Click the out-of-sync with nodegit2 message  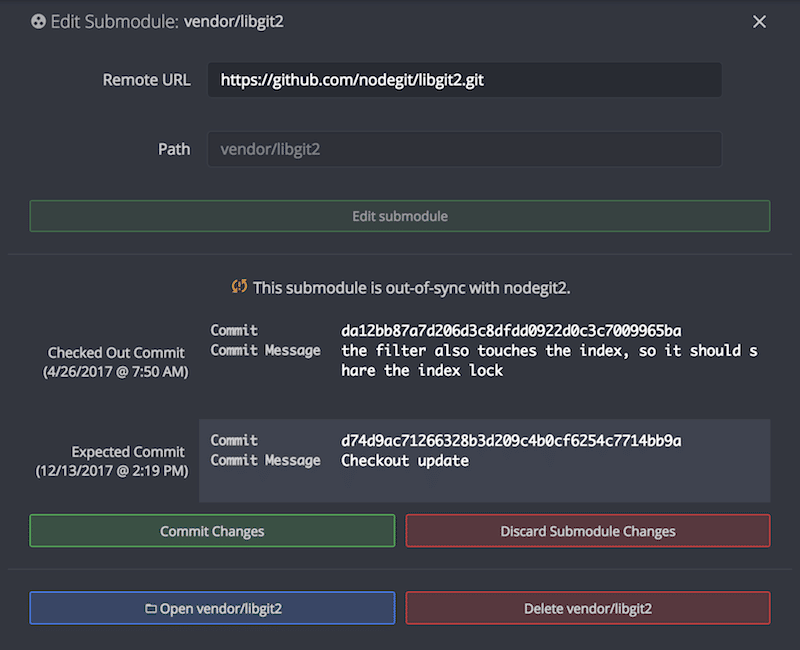(x=411, y=288)
